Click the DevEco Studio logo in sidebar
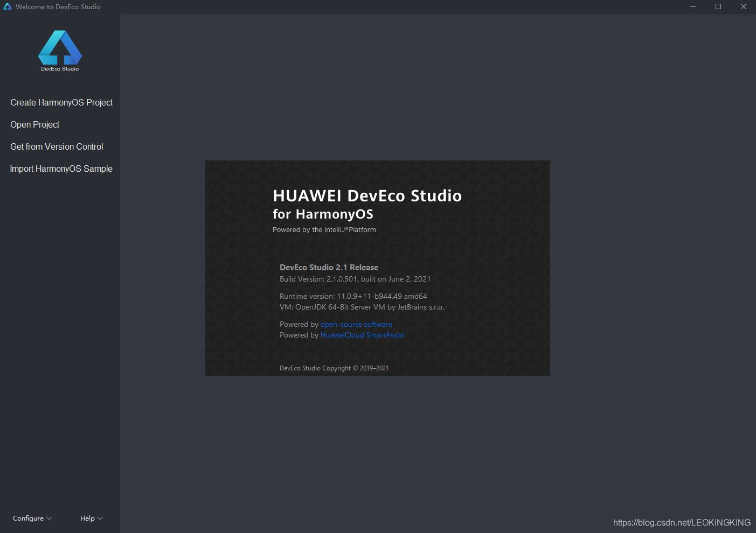 (60, 51)
